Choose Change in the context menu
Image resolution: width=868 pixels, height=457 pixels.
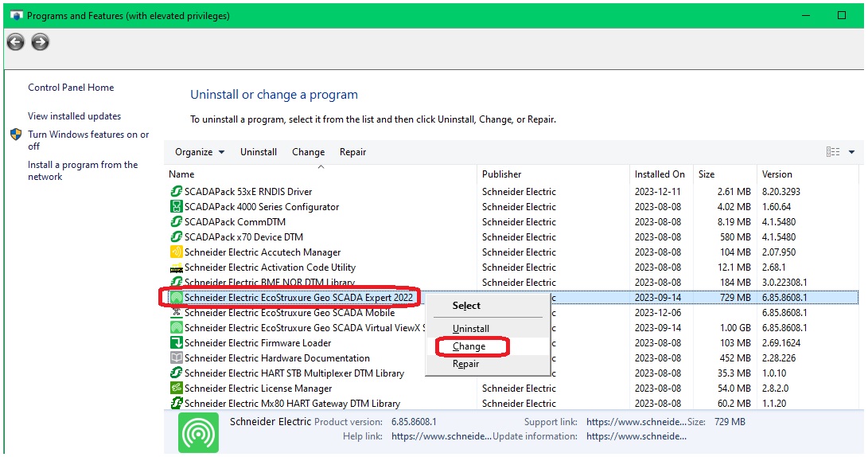[x=469, y=346]
